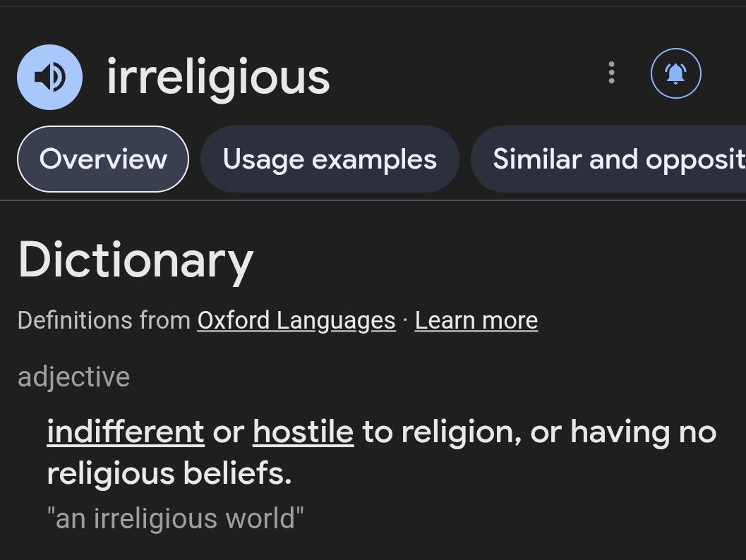
Task: Tap the adjective part-of-speech label
Action: (73, 377)
